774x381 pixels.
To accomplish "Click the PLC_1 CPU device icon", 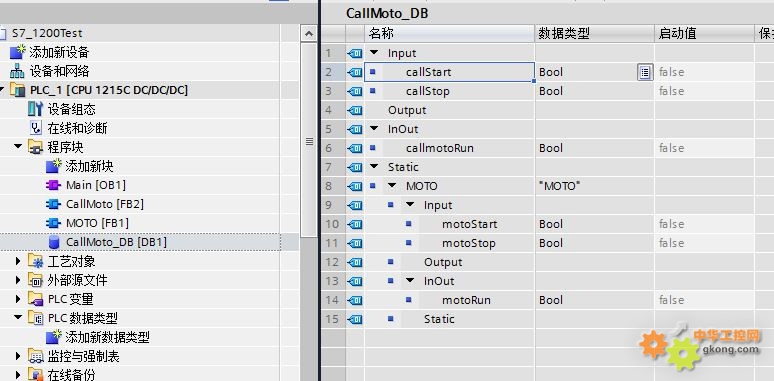I will coord(17,90).
